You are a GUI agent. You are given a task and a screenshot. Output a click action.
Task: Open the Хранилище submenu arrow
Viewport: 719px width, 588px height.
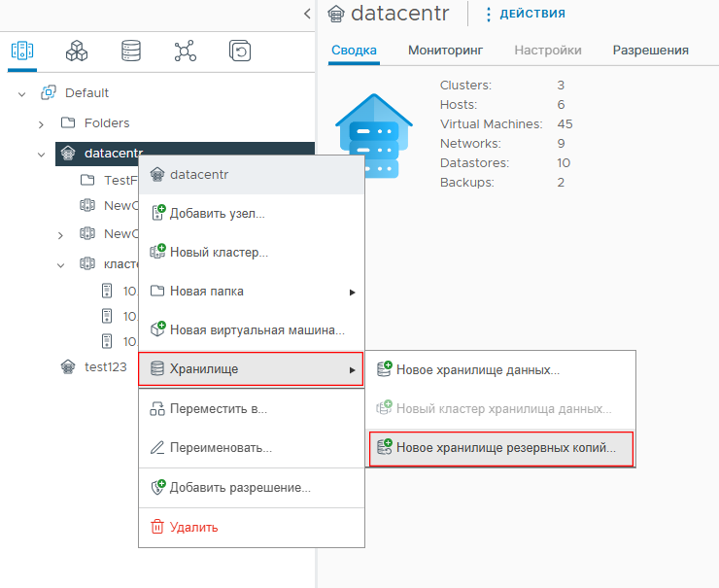coord(352,369)
